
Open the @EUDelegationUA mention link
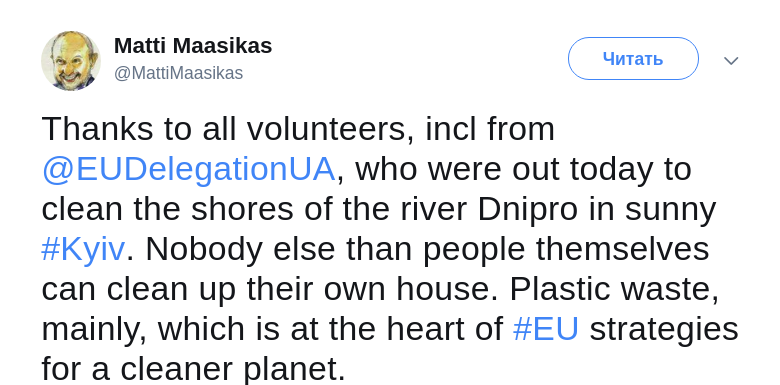point(189,170)
